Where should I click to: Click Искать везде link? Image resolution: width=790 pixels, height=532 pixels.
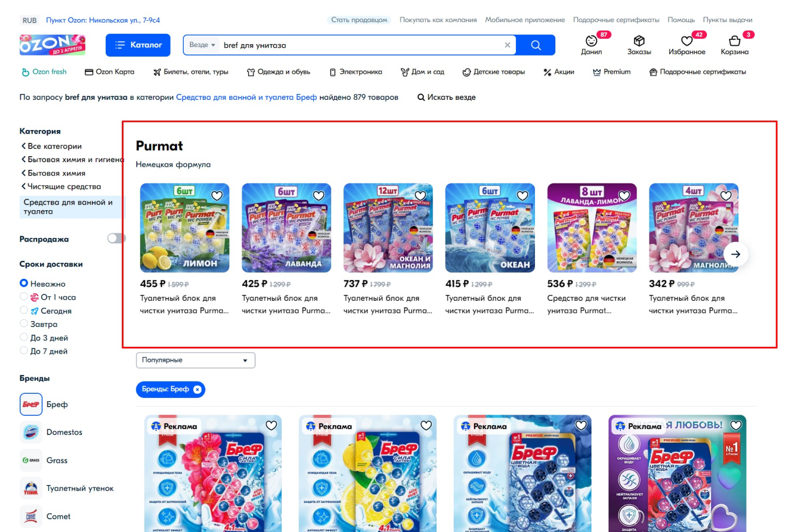pyautogui.click(x=446, y=98)
